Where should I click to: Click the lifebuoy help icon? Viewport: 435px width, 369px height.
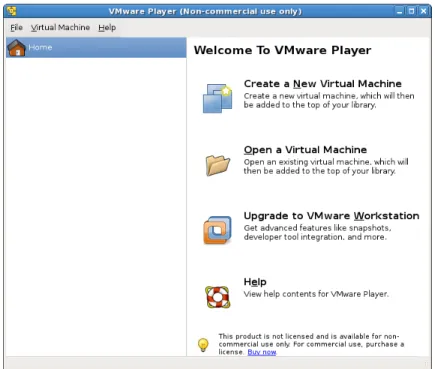pyautogui.click(x=217, y=297)
